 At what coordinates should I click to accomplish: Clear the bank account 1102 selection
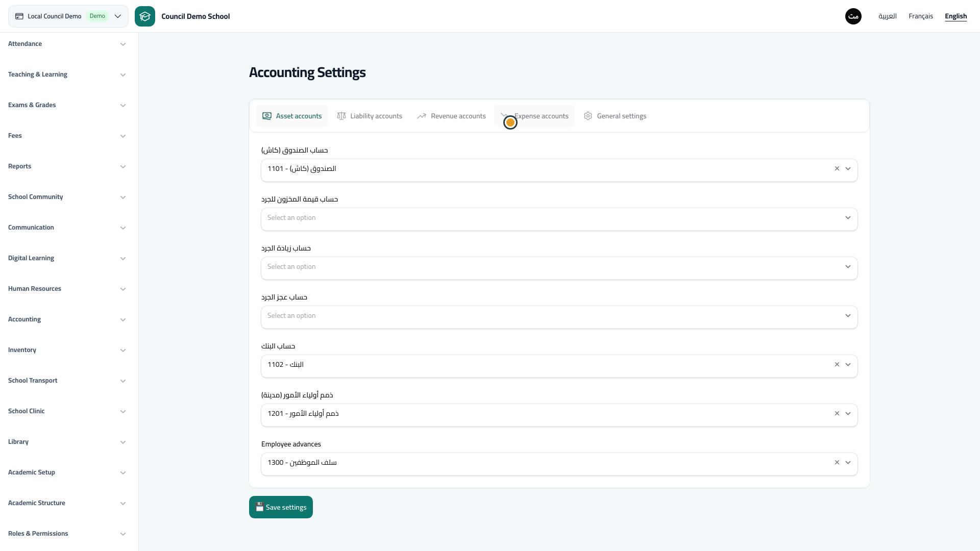click(837, 364)
